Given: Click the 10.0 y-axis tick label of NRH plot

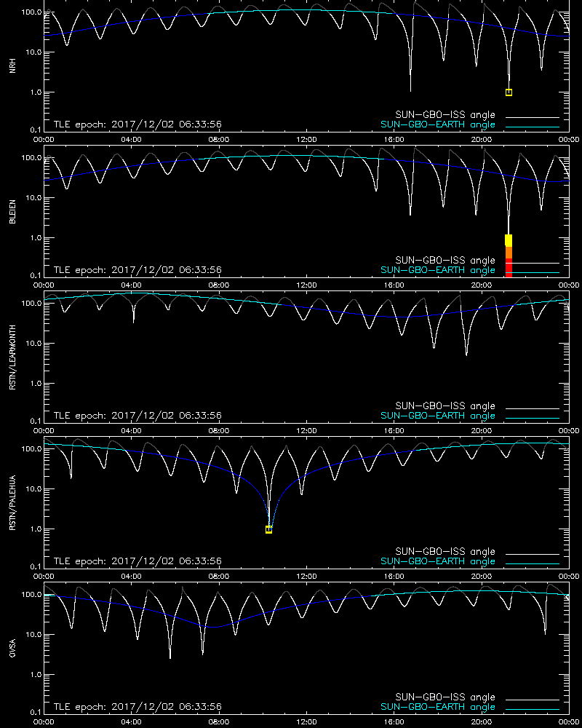Looking at the screenshot, I should point(33,52).
